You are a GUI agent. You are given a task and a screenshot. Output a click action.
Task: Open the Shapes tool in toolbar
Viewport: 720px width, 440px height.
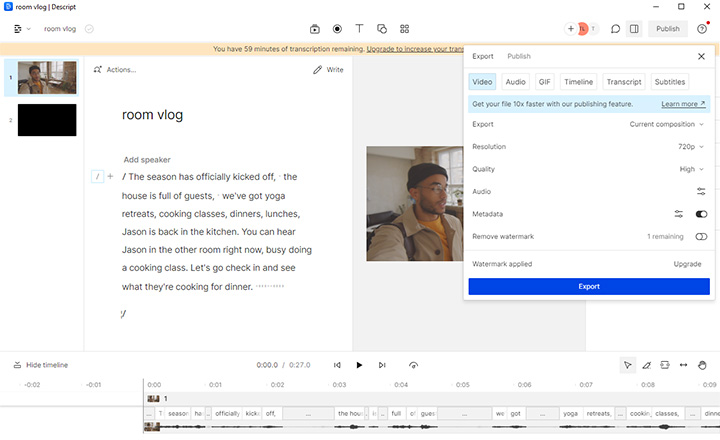point(382,29)
